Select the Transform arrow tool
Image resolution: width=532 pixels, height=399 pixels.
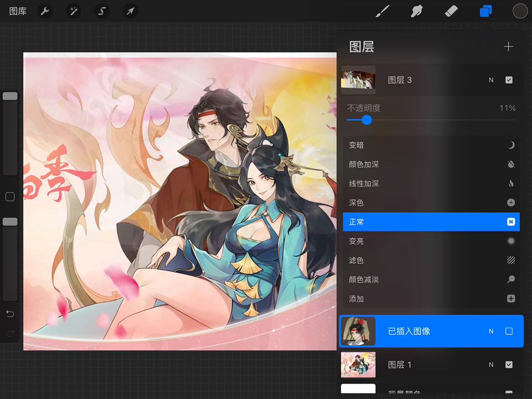[x=130, y=11]
